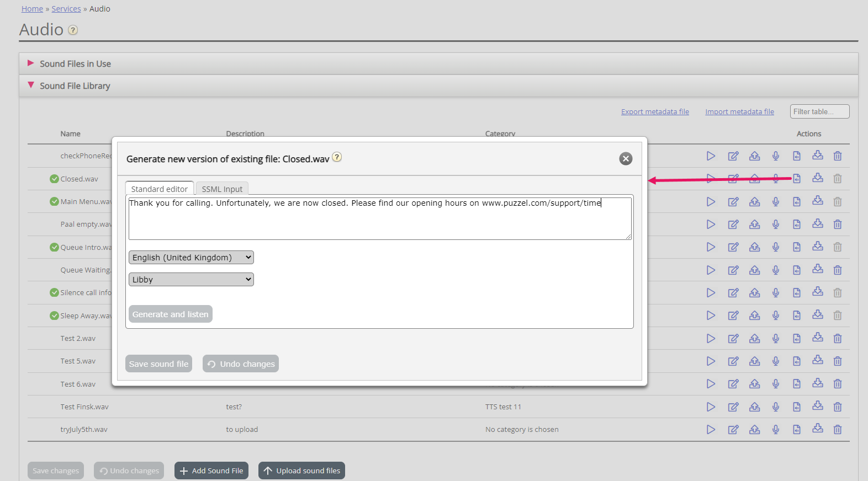The image size is (868, 481).
Task: Open the Libby voice dropdown
Action: point(191,280)
